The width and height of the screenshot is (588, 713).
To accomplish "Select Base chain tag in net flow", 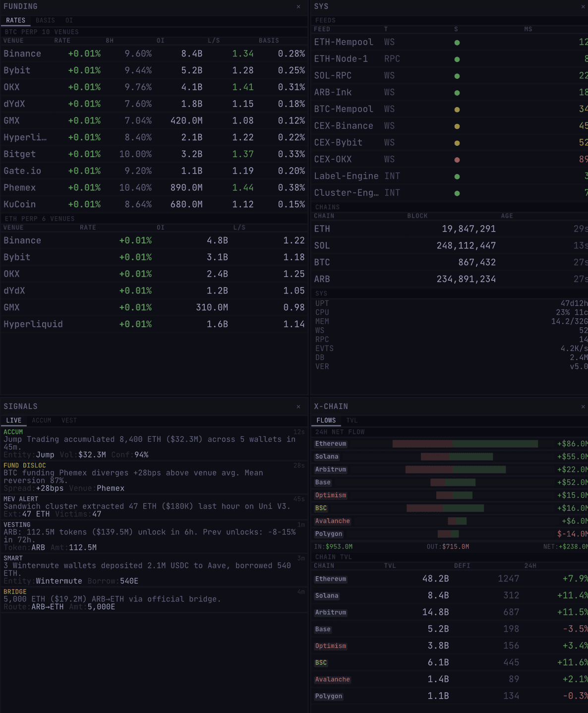I will tap(323, 482).
